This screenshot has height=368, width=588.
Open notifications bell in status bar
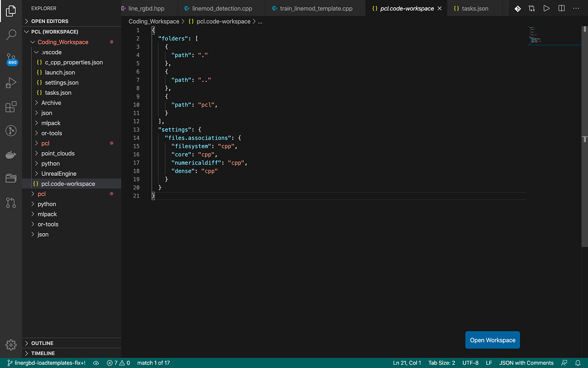(578, 363)
